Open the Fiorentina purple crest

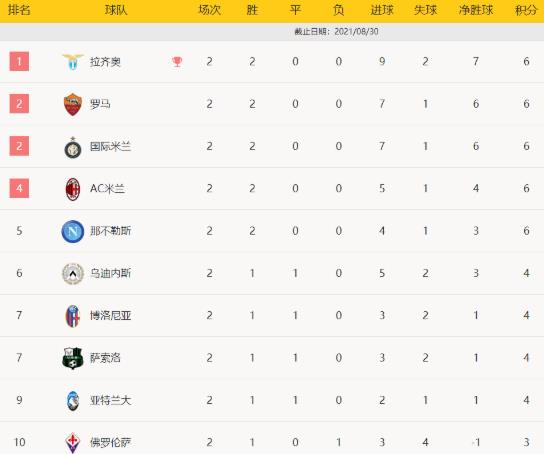click(x=73, y=443)
